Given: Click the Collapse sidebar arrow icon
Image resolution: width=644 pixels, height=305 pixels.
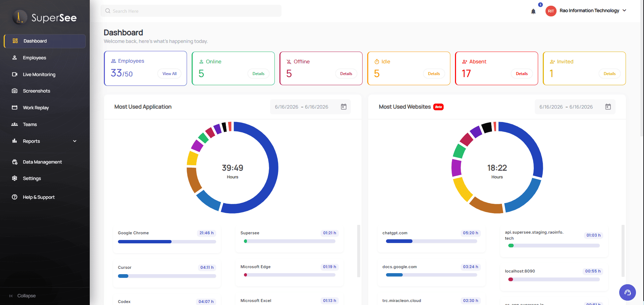Looking at the screenshot, I should click(11, 296).
